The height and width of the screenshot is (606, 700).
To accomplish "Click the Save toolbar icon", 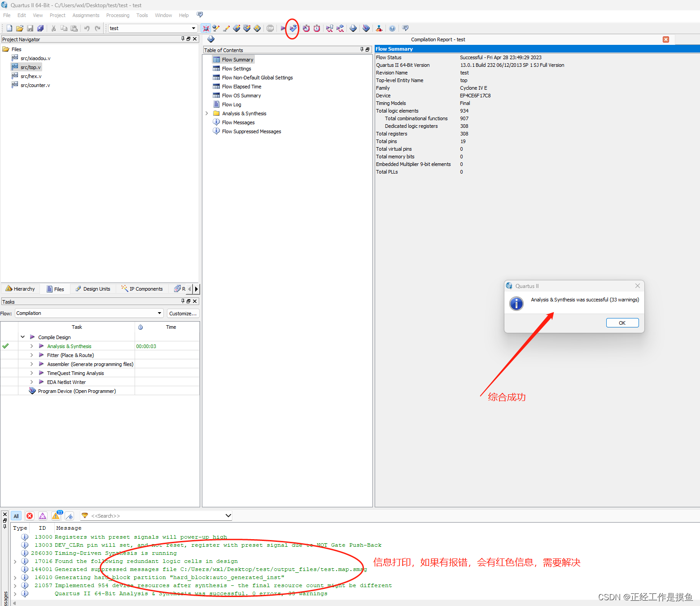I will [x=30, y=28].
